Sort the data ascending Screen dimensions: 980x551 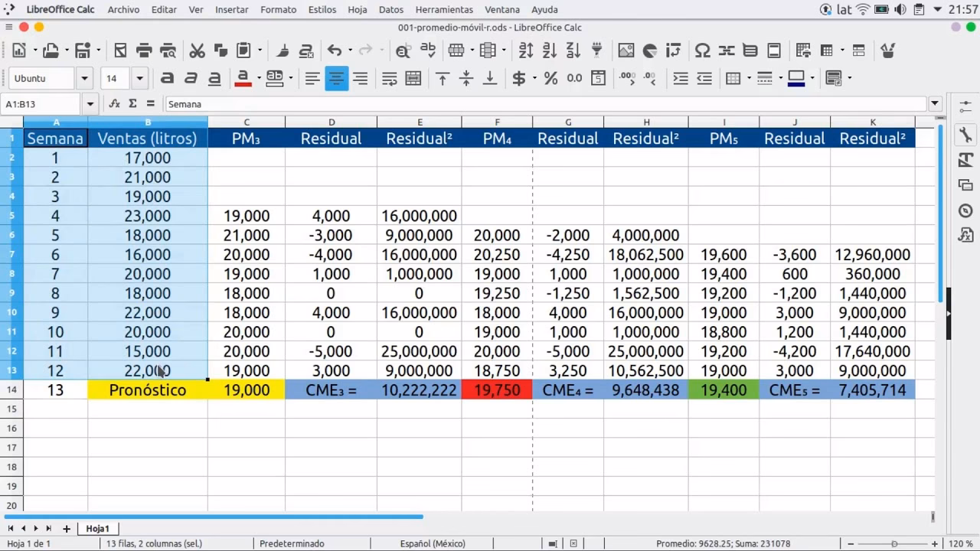550,51
